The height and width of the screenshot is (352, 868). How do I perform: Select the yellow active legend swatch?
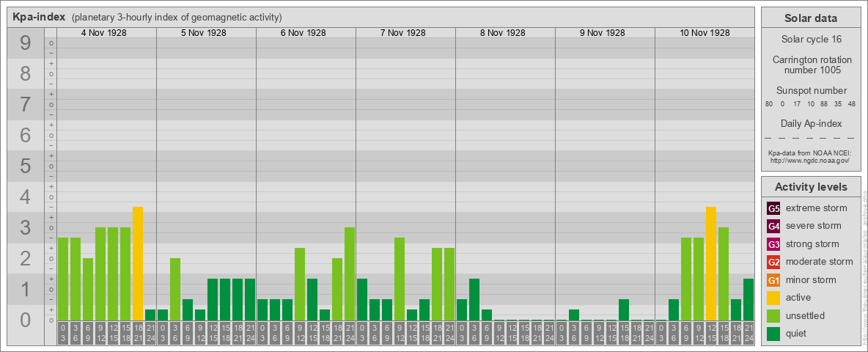[x=773, y=298]
